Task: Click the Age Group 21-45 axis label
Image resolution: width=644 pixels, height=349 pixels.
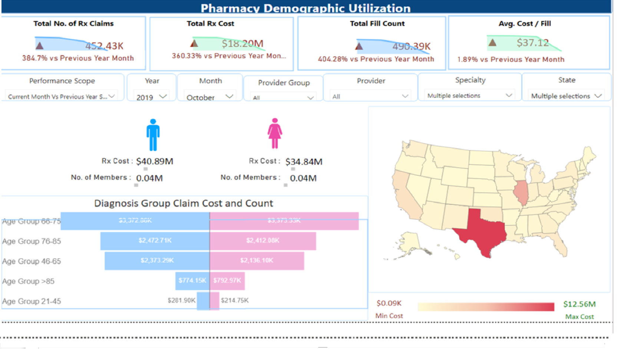Action: point(32,301)
